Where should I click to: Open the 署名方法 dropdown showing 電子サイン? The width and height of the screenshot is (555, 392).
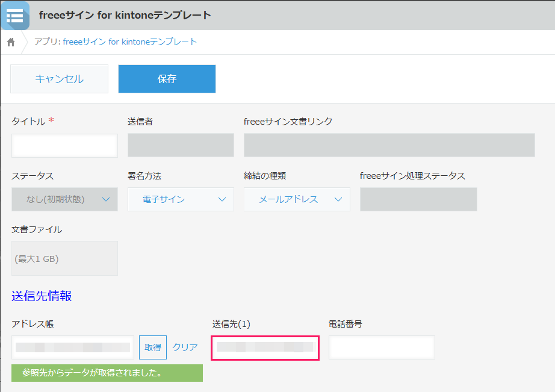pyautogui.click(x=181, y=199)
